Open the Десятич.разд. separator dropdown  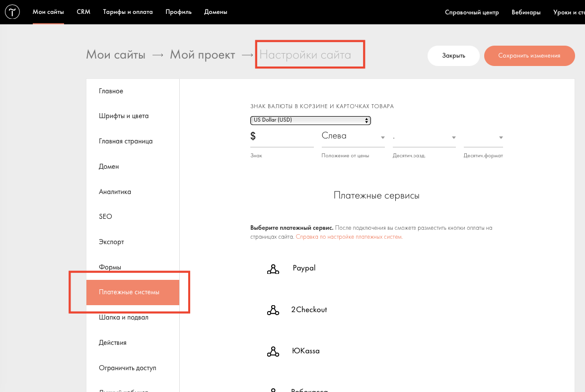(x=424, y=137)
